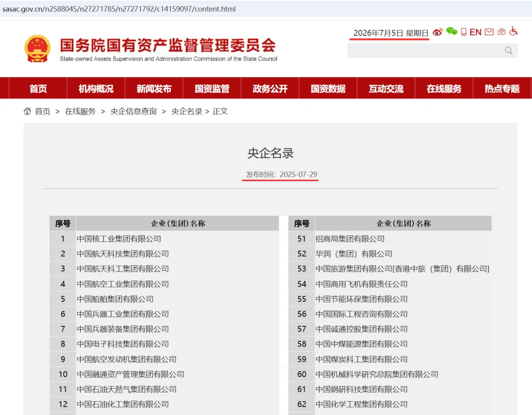This screenshot has width=532, height=415.
Task: Open 国资数据 navigation menu
Action: (328, 89)
